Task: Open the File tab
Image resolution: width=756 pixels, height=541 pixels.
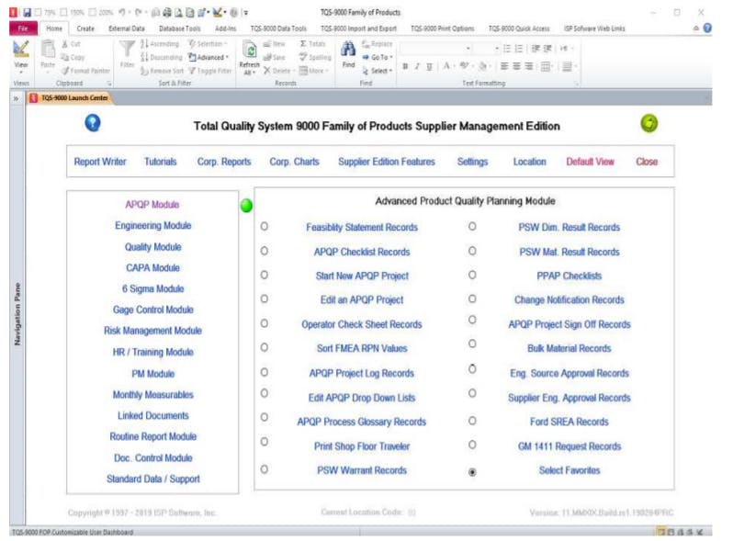Action: coord(23,28)
